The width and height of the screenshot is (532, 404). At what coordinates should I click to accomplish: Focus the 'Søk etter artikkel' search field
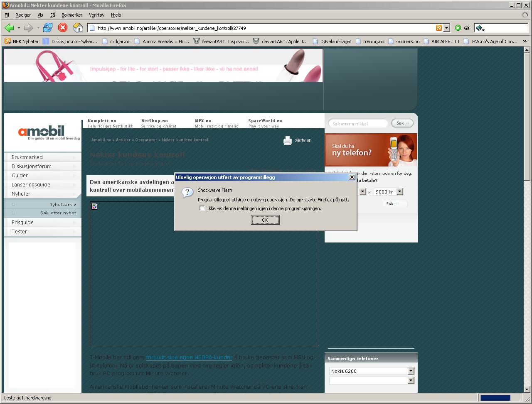(x=358, y=123)
